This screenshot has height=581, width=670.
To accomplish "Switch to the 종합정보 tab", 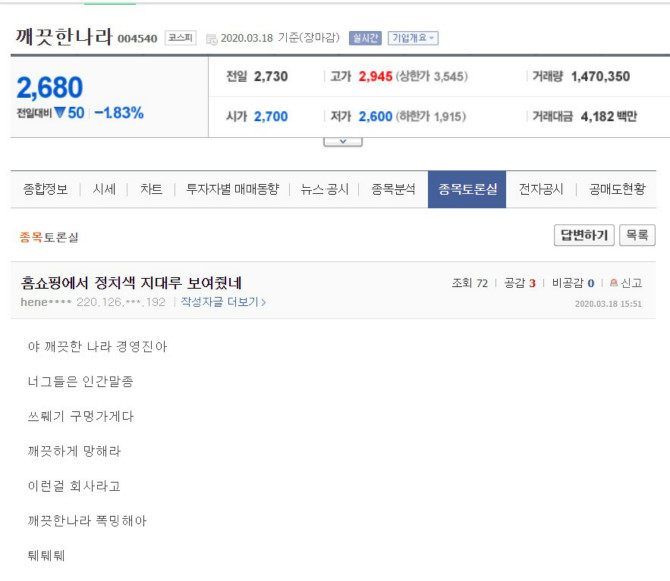I will coord(45,189).
